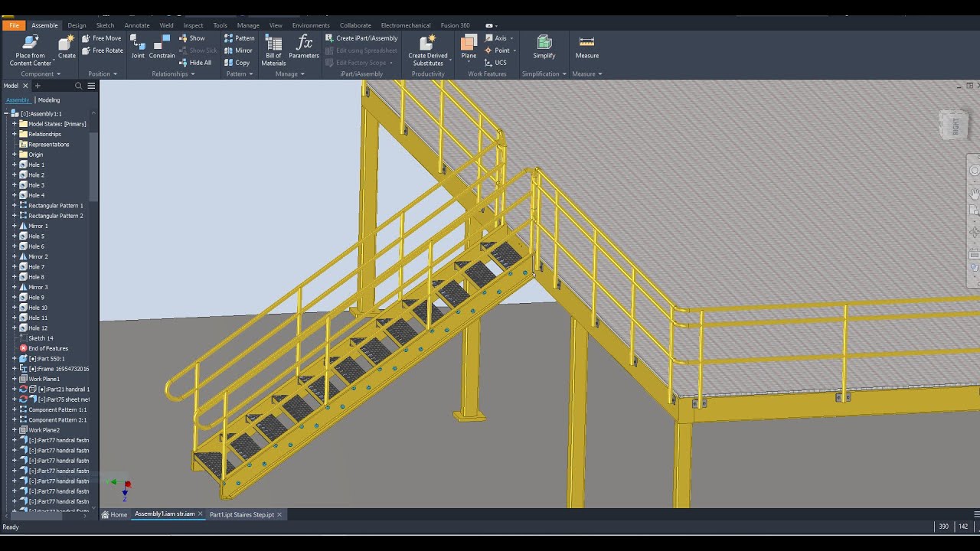This screenshot has width=980, height=551.
Task: Open the File menu
Action: (x=14, y=25)
